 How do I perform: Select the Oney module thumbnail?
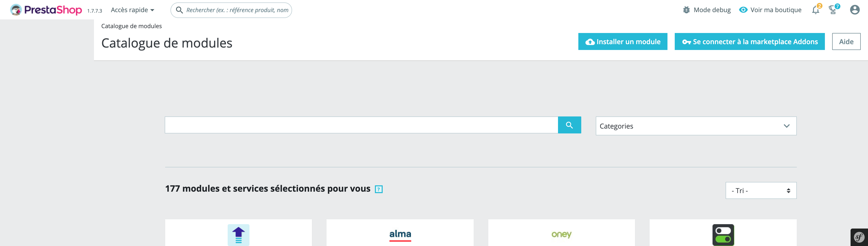coord(561,235)
